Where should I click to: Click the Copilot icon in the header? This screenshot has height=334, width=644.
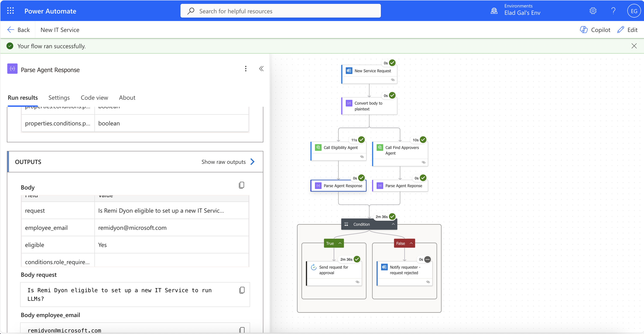point(583,30)
